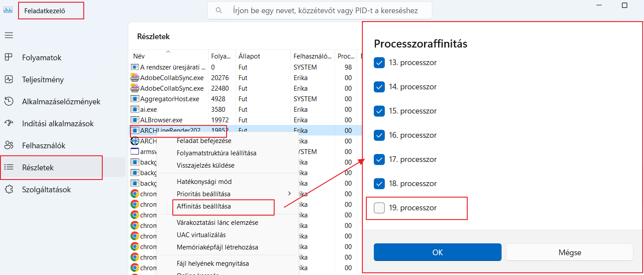Click the Folyamatok sidebar icon
This screenshot has width=644, height=275.
pyautogui.click(x=8, y=57)
